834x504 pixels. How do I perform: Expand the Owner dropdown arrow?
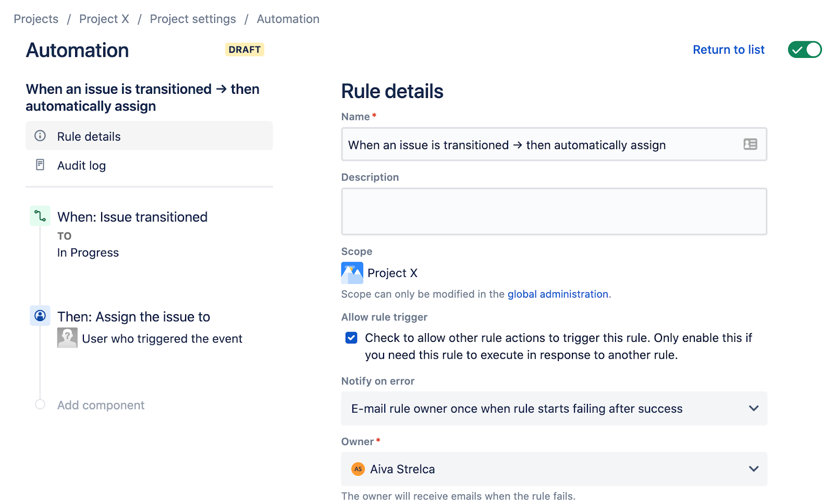tap(753, 469)
